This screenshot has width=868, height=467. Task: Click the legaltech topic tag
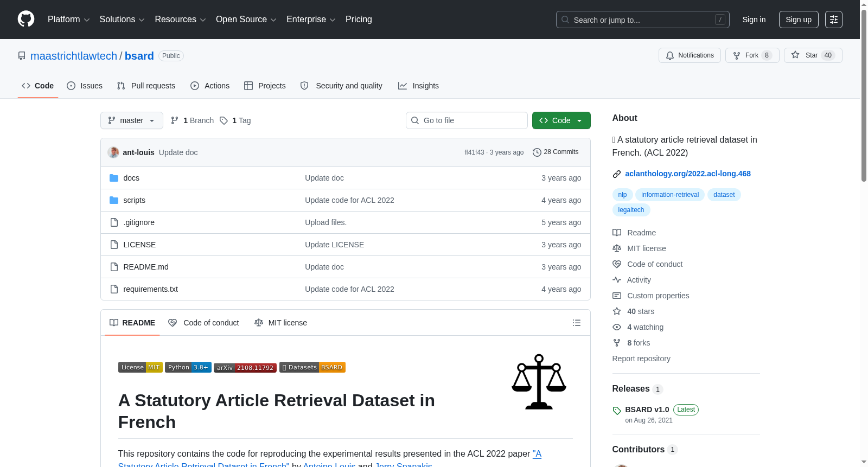click(x=631, y=210)
